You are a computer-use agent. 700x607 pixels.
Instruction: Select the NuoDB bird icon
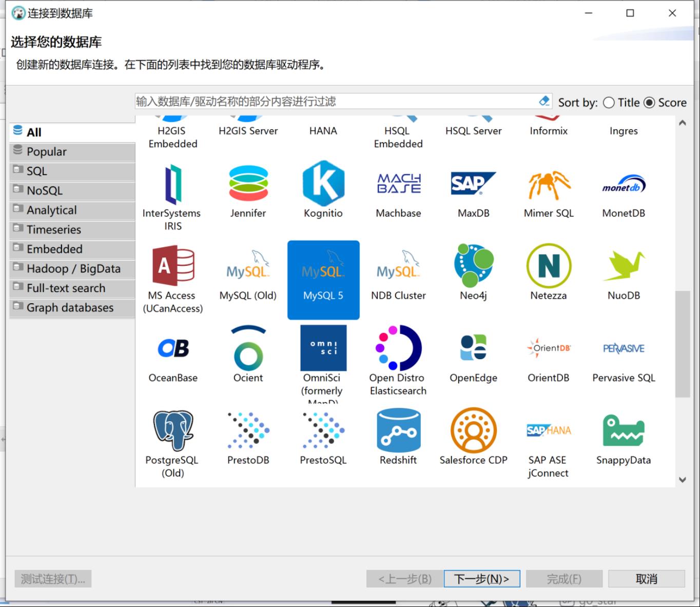point(624,266)
